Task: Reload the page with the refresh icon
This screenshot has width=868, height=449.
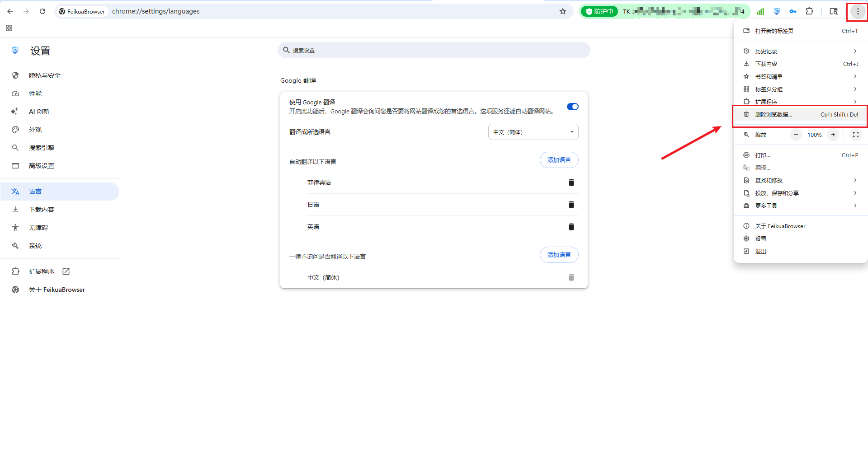Action: 42,11
